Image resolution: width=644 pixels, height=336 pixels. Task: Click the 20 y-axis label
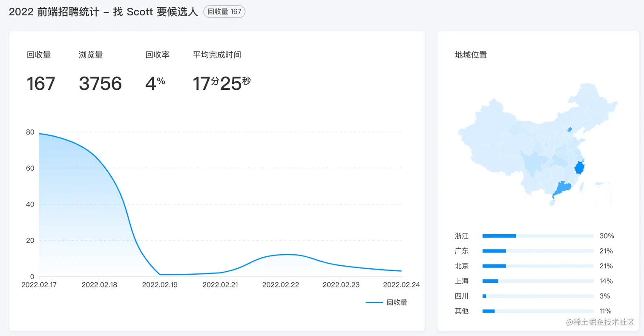point(30,241)
